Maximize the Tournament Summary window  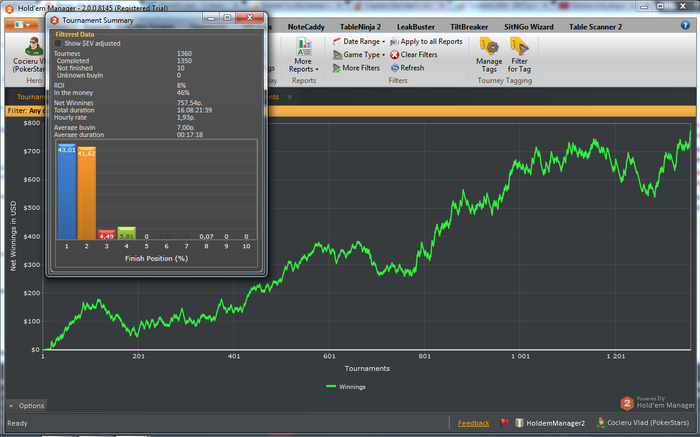click(x=227, y=17)
